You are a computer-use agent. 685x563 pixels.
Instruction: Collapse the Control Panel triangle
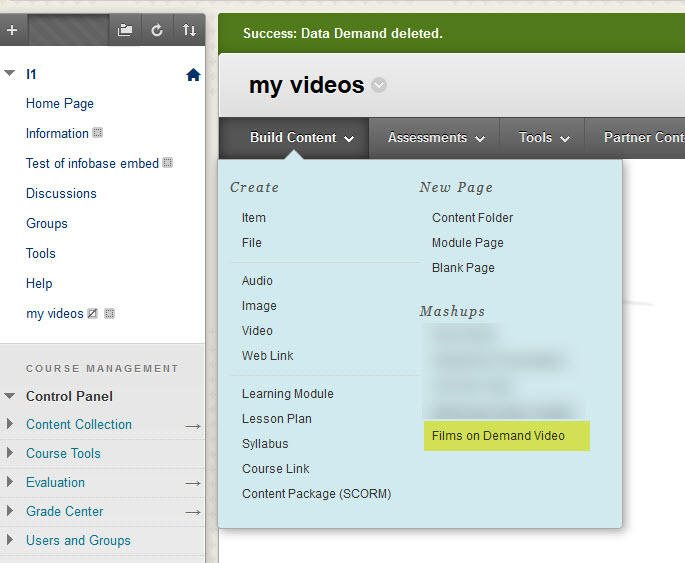click(x=10, y=396)
